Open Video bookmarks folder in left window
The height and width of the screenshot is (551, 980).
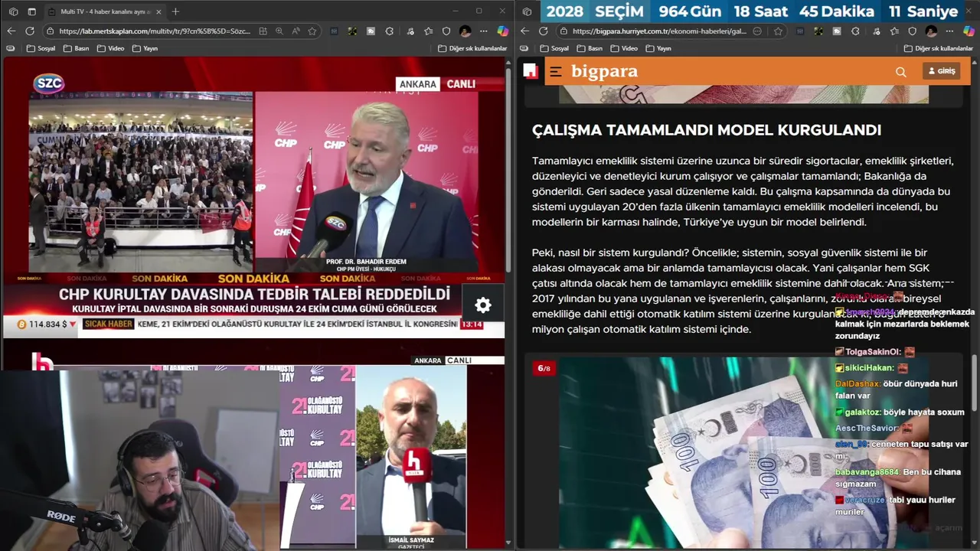pyautogui.click(x=111, y=48)
